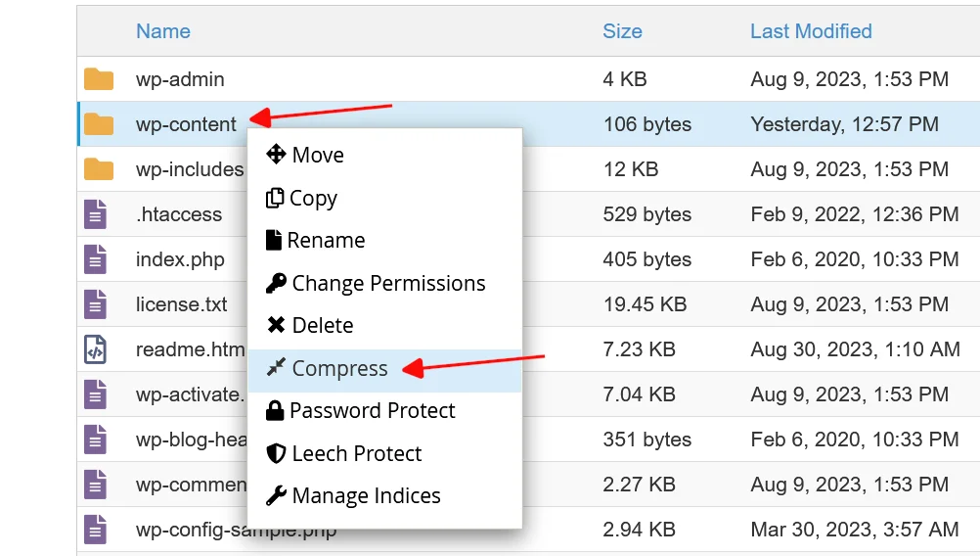This screenshot has width=980, height=556.
Task: Select the wp-activate file name
Action: tap(191, 394)
